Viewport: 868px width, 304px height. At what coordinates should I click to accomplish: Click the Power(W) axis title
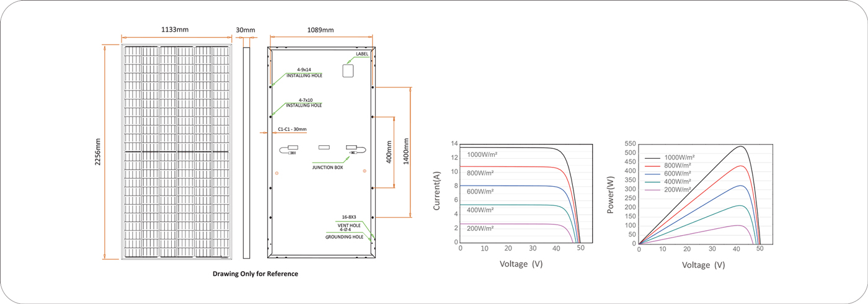pyautogui.click(x=610, y=195)
